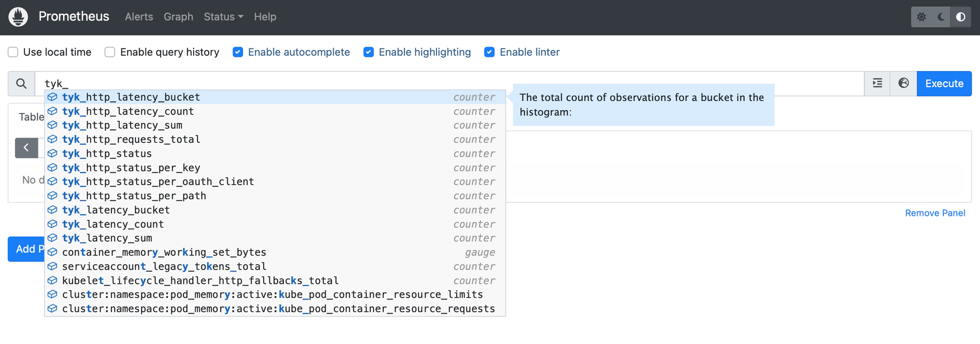980x344 pixels.
Task: Click the search magnifier icon
Action: tap(21, 84)
